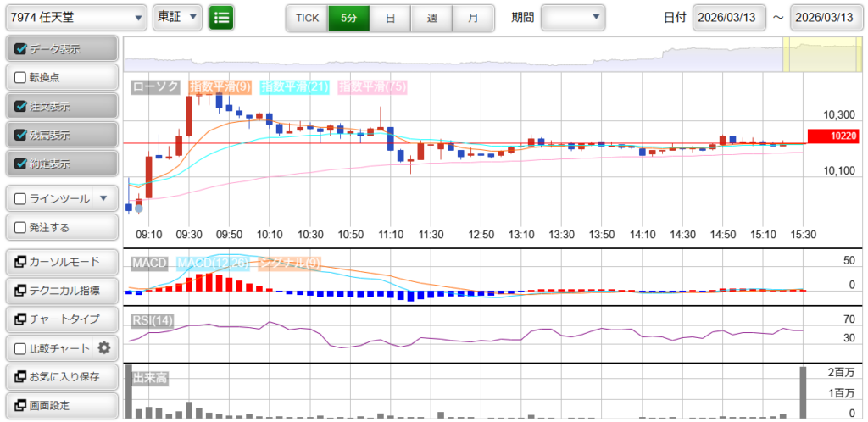The image size is (868, 422).
Task: Open the ラインツール dropdown arrow
Action: click(x=103, y=198)
